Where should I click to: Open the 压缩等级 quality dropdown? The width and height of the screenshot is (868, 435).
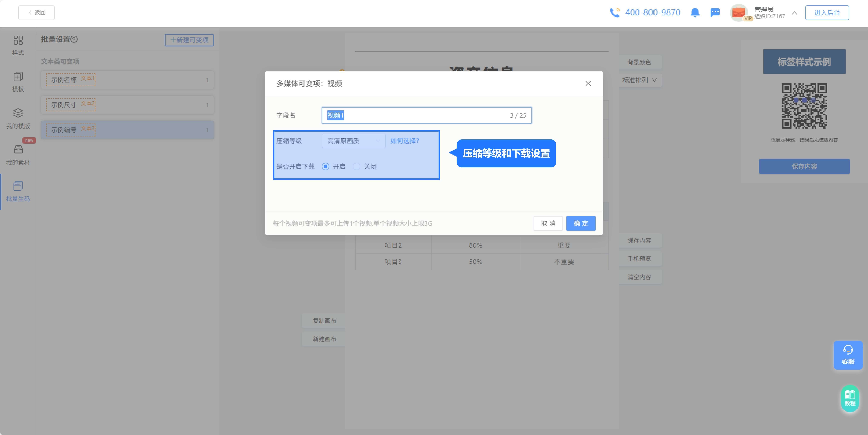tap(353, 141)
